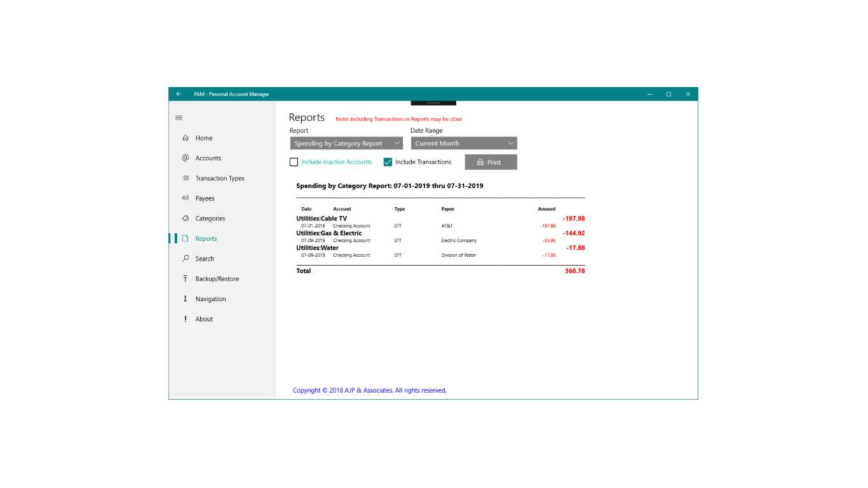This screenshot has width=868, height=488.
Task: Click the Backup/Restore upload icon
Action: click(186, 278)
